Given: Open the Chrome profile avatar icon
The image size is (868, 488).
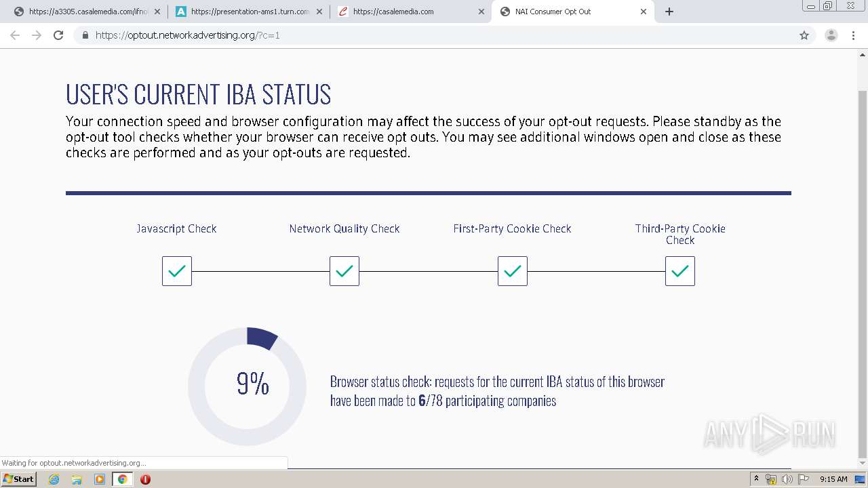Looking at the screenshot, I should point(831,35).
